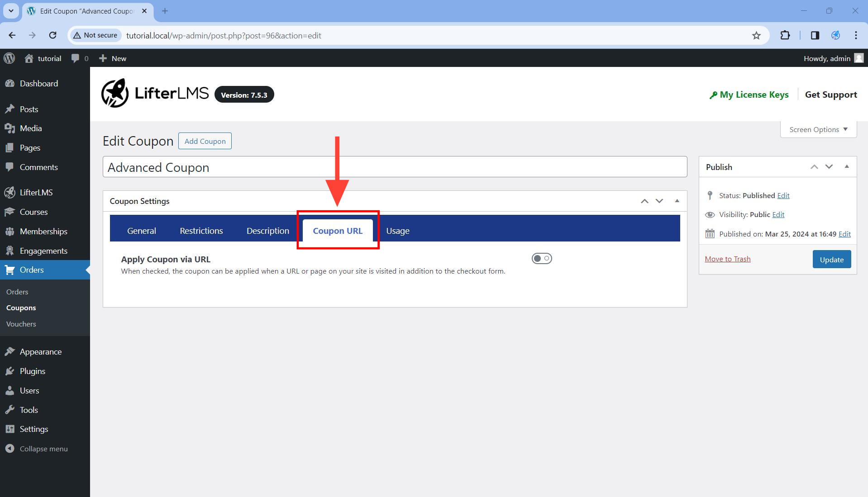Move Publish panel down
Image resolution: width=868 pixels, height=497 pixels.
(829, 167)
